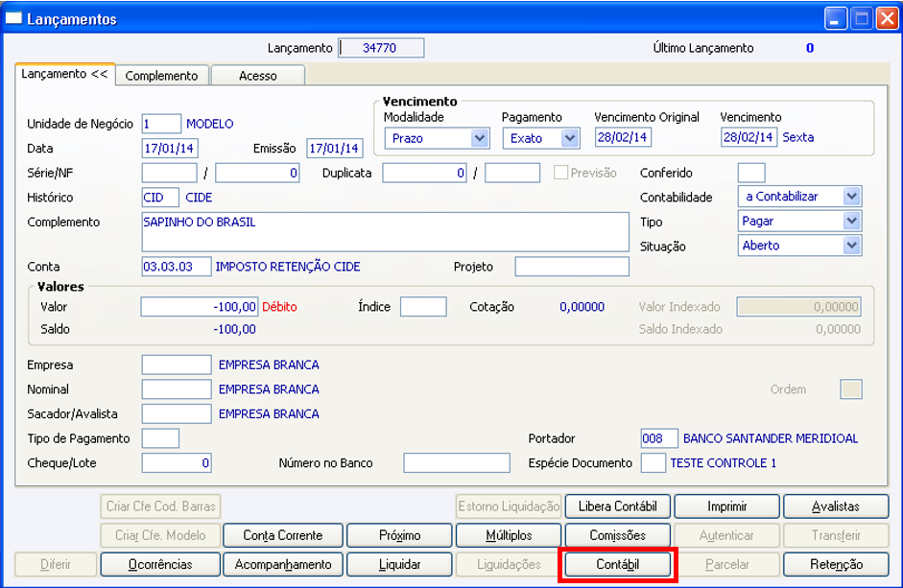Image resolution: width=903 pixels, height=588 pixels.
Task: Click the Valor field -100,00
Action: (200, 307)
